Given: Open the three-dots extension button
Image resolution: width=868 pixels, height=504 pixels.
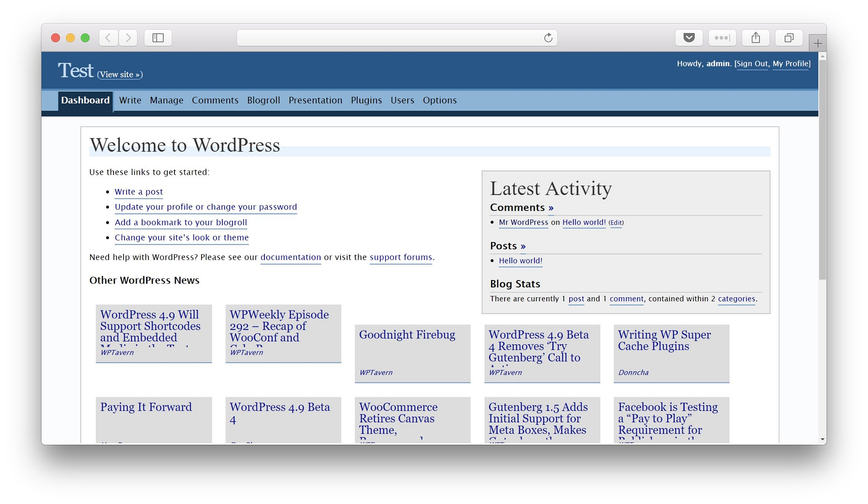Looking at the screenshot, I should point(722,38).
